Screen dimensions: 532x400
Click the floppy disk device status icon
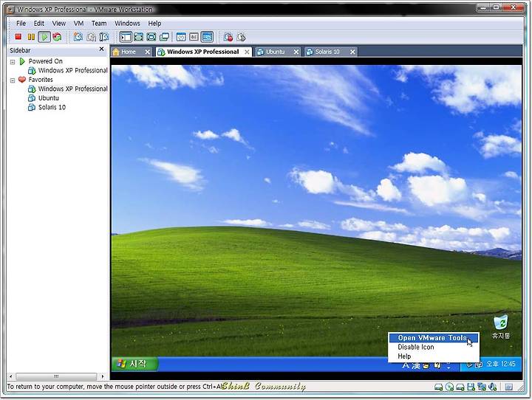pos(471,387)
